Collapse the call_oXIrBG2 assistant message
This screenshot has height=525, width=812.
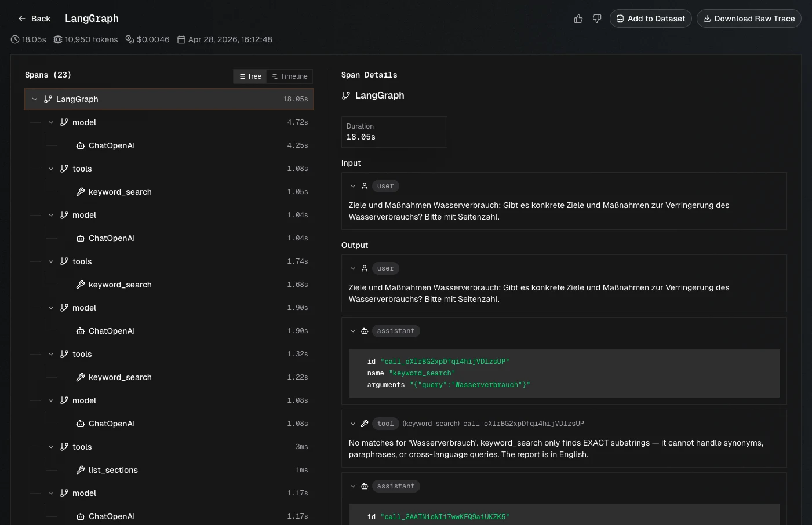coord(353,331)
